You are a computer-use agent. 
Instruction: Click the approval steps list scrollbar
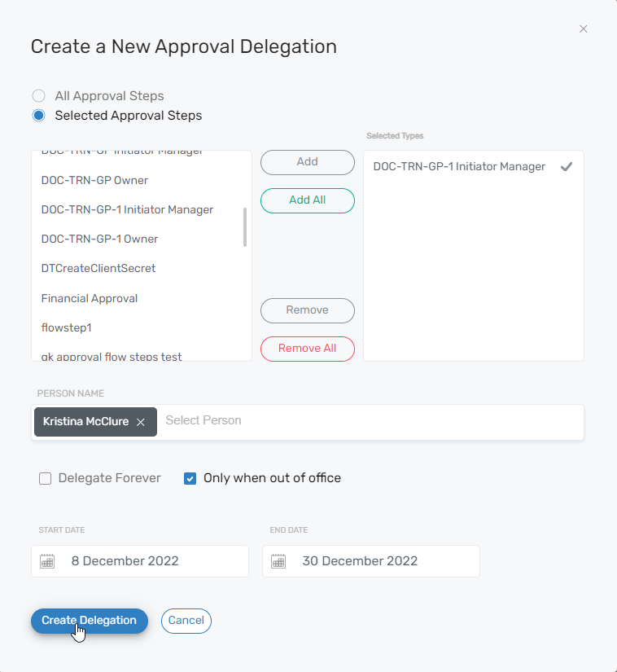coord(245,226)
